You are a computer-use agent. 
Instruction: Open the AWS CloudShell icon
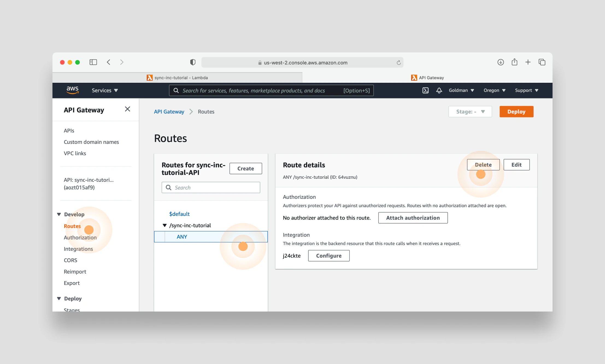[x=425, y=90]
